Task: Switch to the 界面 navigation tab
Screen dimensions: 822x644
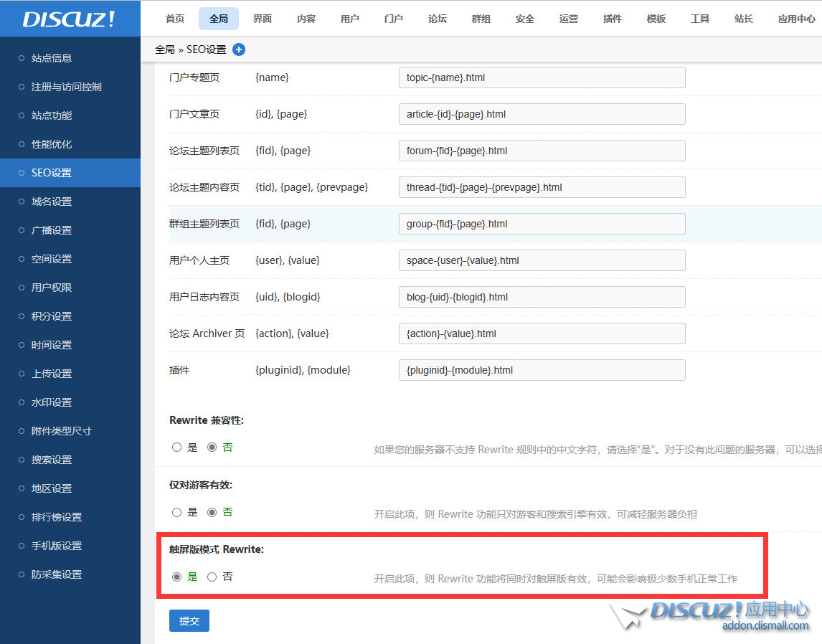Action: 262,19
